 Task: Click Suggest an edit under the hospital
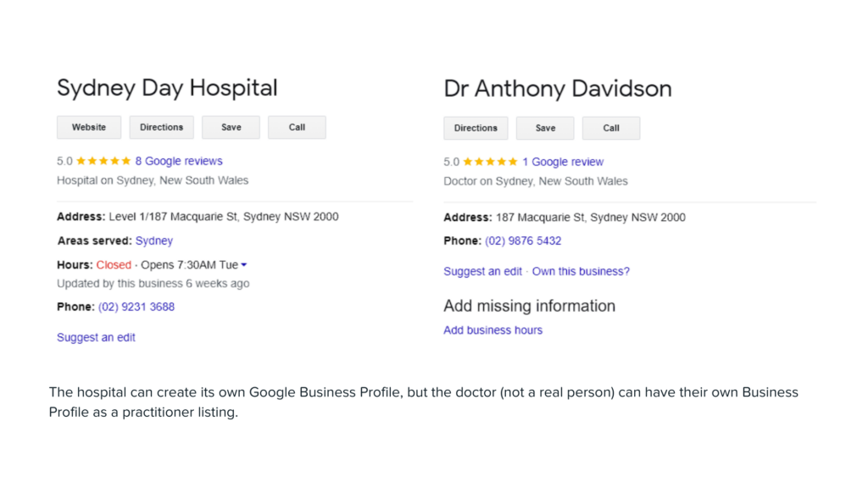pos(96,337)
